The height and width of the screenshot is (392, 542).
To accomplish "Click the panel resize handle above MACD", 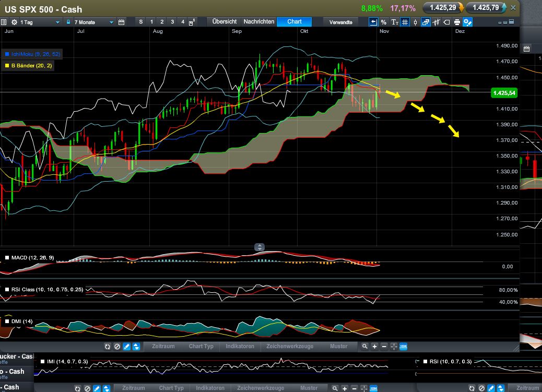I will coord(259,247).
